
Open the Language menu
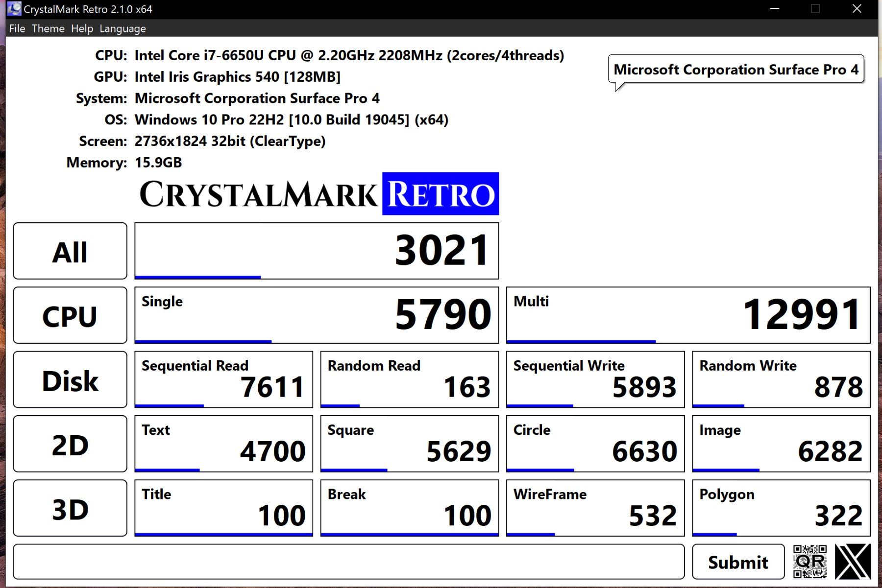122,28
